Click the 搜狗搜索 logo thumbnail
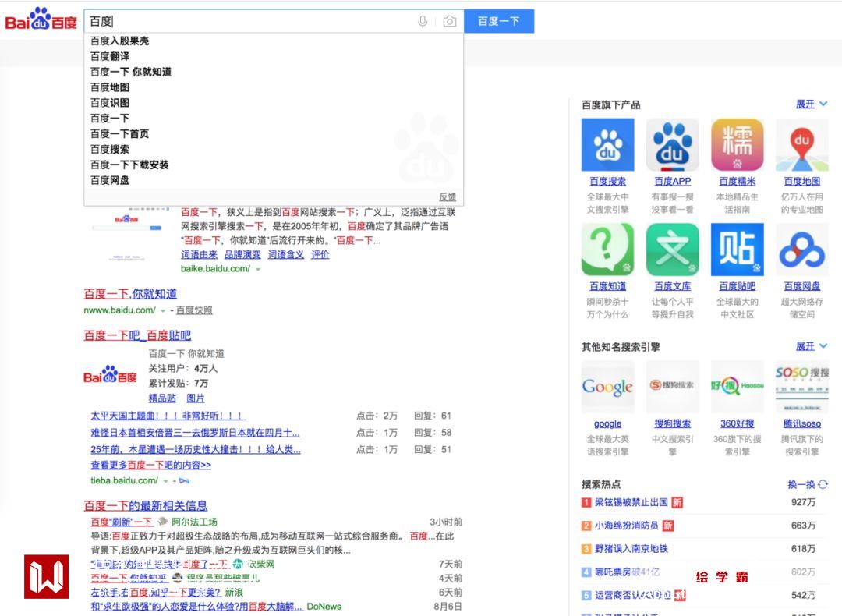This screenshot has width=842, height=616. tap(672, 387)
